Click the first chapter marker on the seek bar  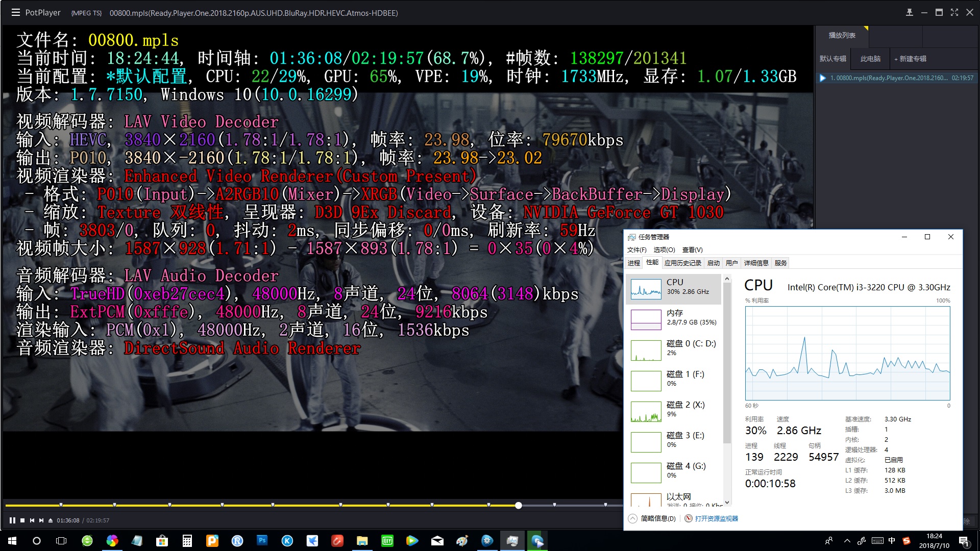pyautogui.click(x=61, y=505)
